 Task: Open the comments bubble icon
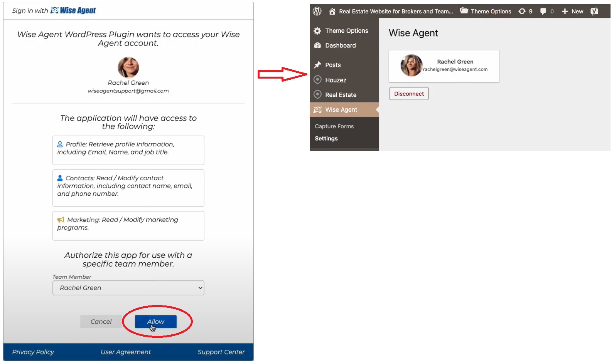[543, 11]
